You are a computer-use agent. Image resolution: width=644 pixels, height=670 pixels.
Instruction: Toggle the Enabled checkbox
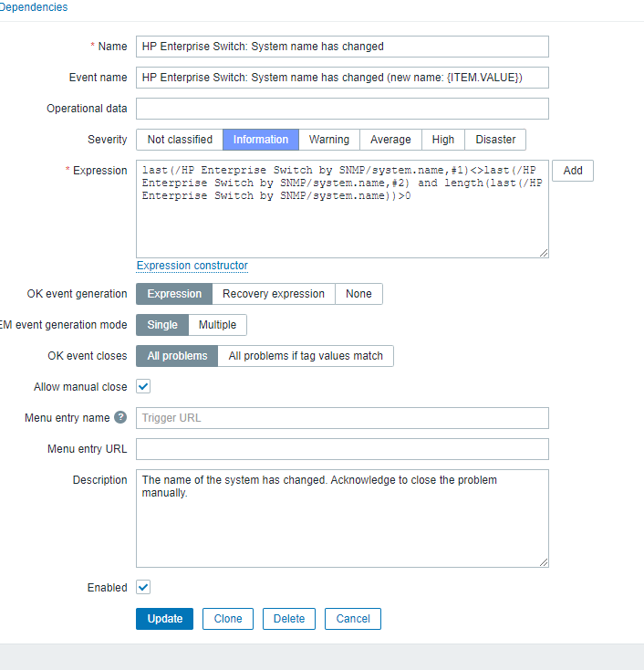tap(143, 587)
